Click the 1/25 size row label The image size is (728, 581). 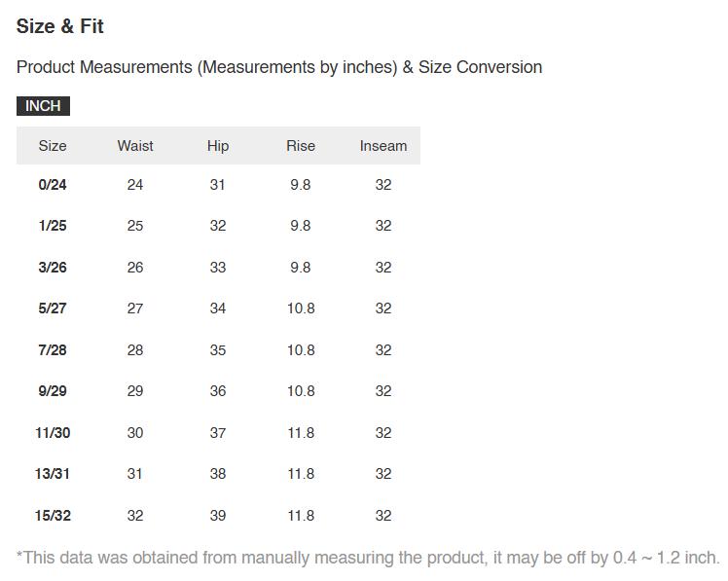[x=53, y=226]
